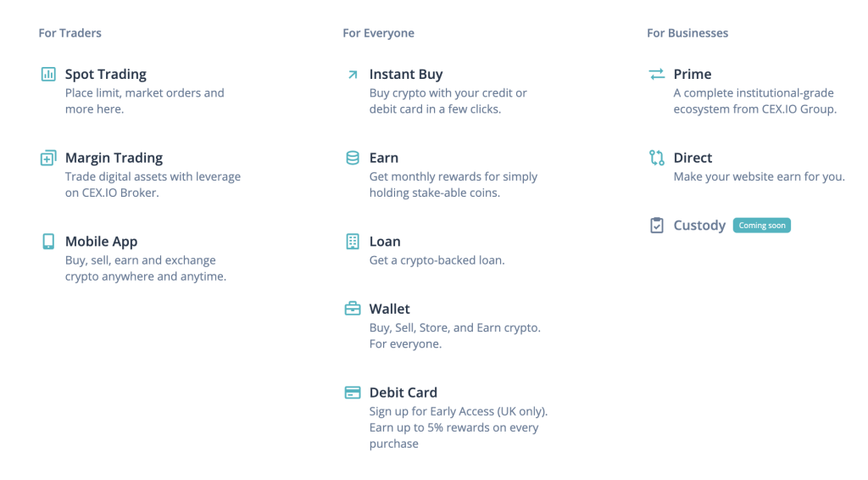The image size is (868, 480).
Task: Open the Wallet menu item
Action: (390, 309)
